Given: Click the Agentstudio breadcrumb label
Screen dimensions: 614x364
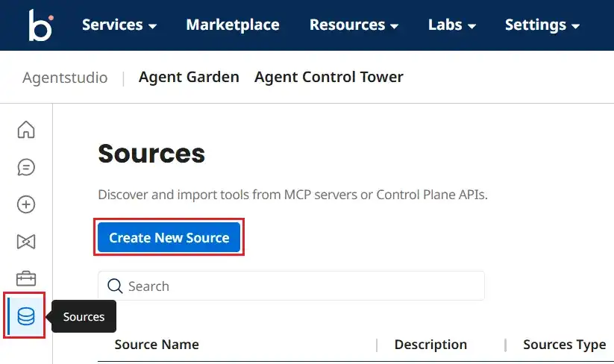Looking at the screenshot, I should coord(65,78).
